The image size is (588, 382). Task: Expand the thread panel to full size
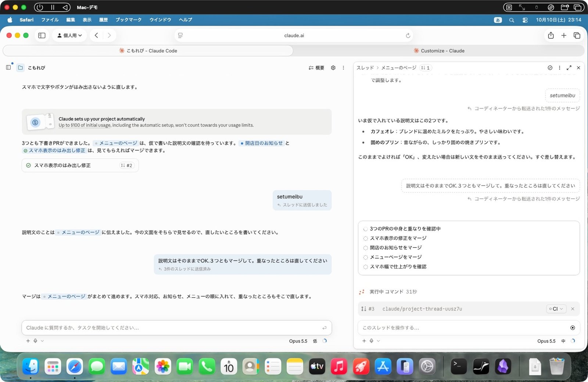pos(569,68)
